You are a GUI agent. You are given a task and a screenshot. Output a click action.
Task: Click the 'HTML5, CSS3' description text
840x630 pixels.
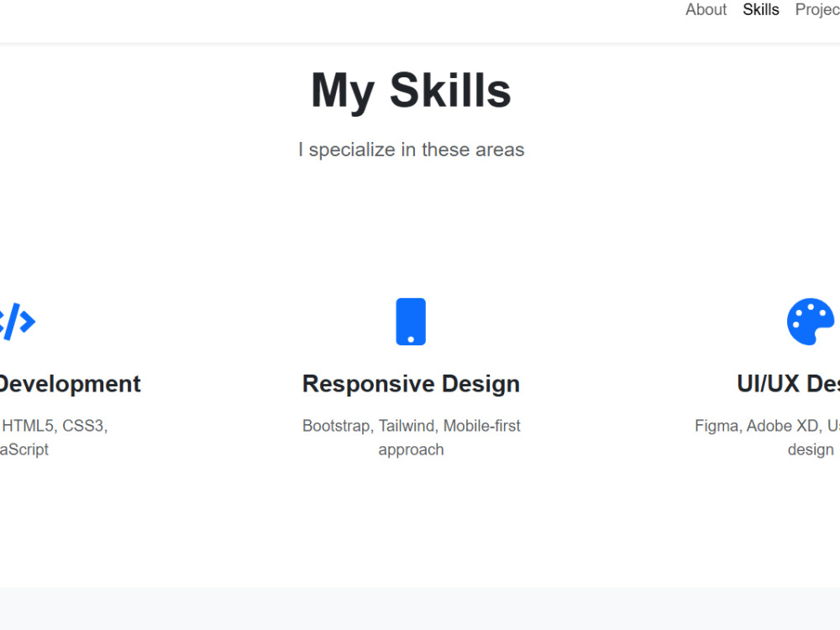click(54, 437)
